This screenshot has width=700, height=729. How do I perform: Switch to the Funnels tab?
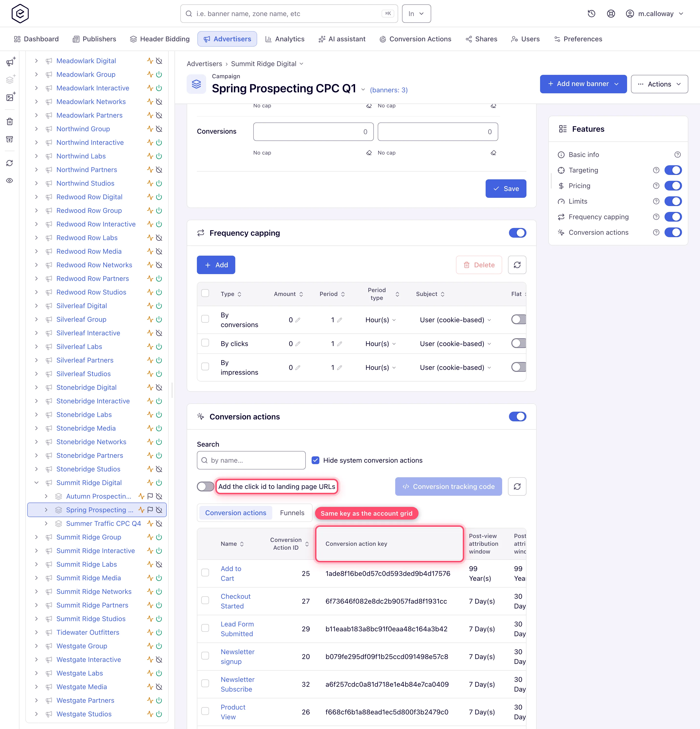click(x=292, y=513)
